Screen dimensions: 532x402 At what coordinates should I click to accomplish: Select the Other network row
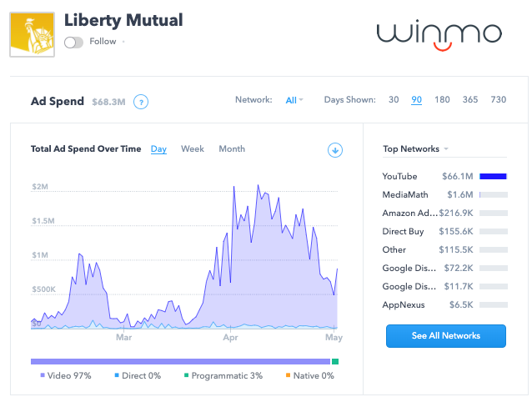pyautogui.click(x=444, y=249)
